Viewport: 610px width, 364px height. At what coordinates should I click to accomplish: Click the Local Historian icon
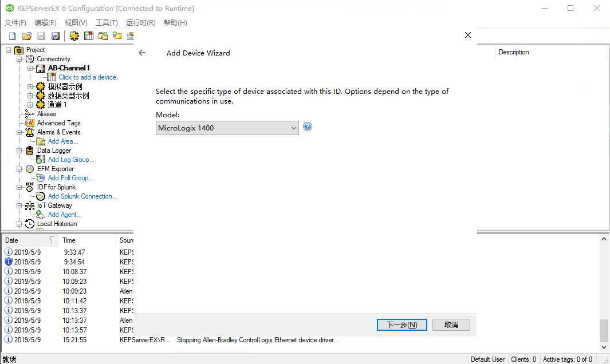click(x=30, y=224)
